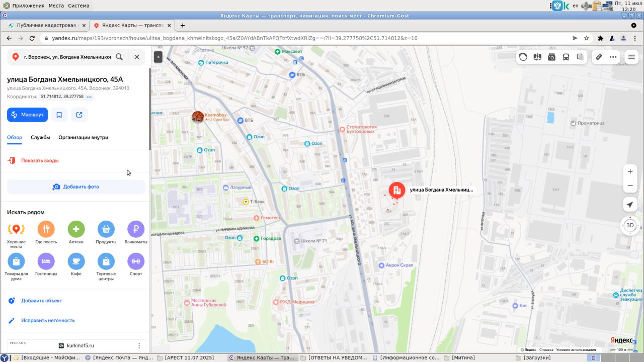The width and height of the screenshot is (644, 362).
Task: Expand coordinates options (three dots)
Action: click(x=90, y=97)
